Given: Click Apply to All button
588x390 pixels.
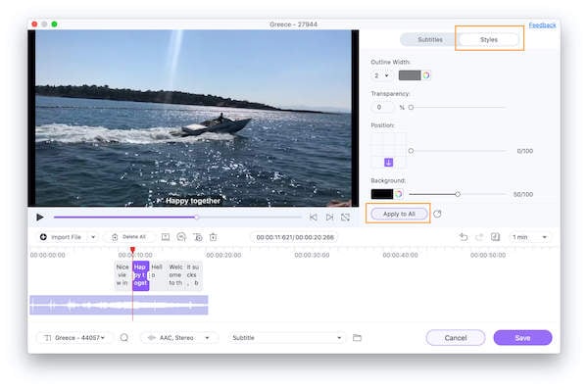Looking at the screenshot, I should (x=399, y=214).
